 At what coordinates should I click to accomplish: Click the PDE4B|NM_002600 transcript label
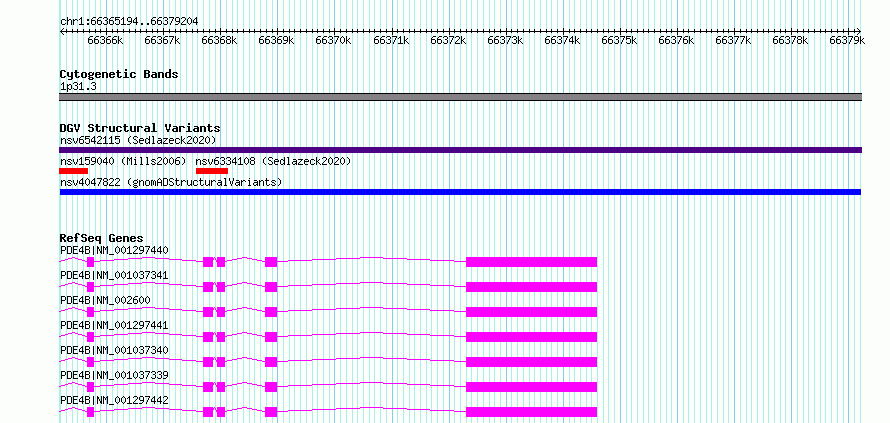(105, 300)
